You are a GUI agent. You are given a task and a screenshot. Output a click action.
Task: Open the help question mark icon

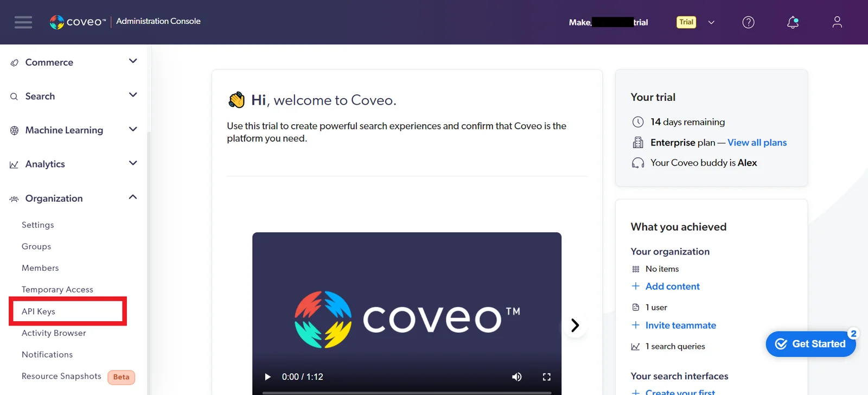click(x=748, y=22)
